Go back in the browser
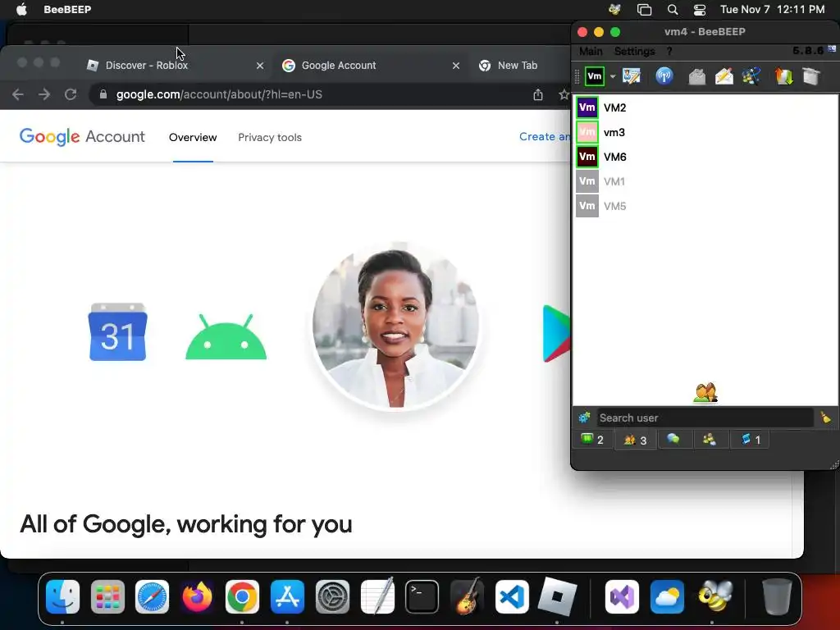 point(18,95)
